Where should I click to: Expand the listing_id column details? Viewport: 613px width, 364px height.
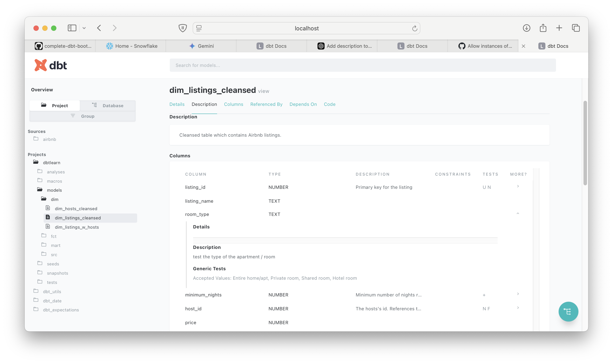point(518,186)
